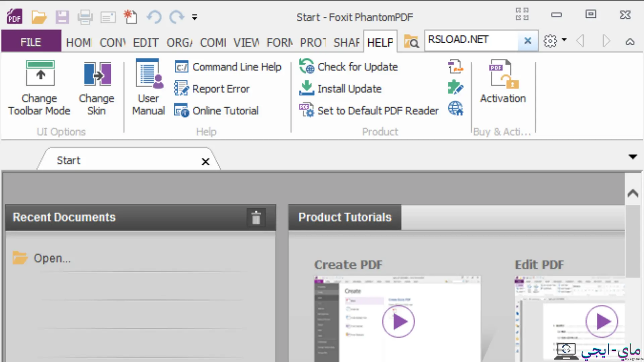
Task: Switch to the HOME ribbon tab
Action: tap(78, 43)
